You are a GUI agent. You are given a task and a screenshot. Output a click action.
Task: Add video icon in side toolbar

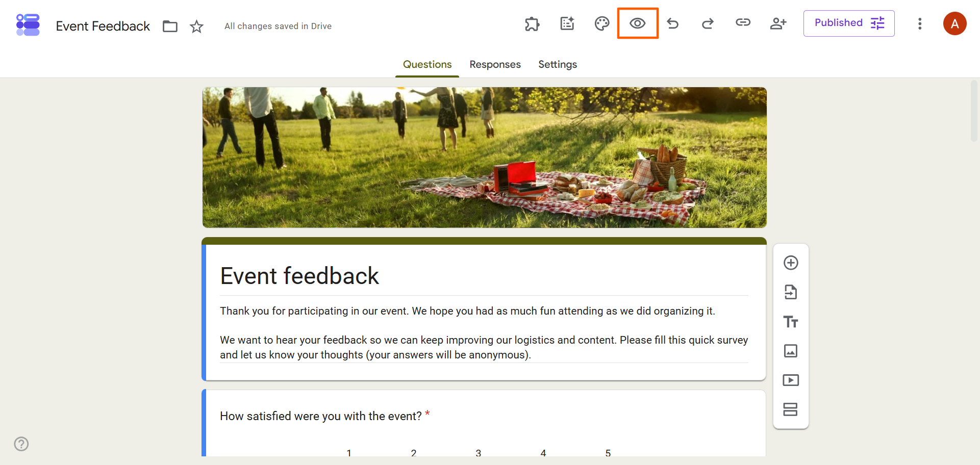(x=791, y=380)
